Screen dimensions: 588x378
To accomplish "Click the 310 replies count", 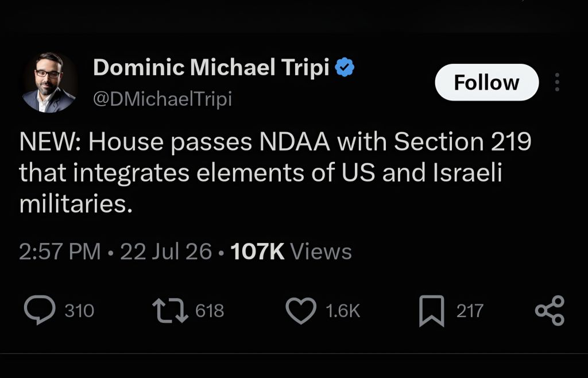I will (79, 311).
